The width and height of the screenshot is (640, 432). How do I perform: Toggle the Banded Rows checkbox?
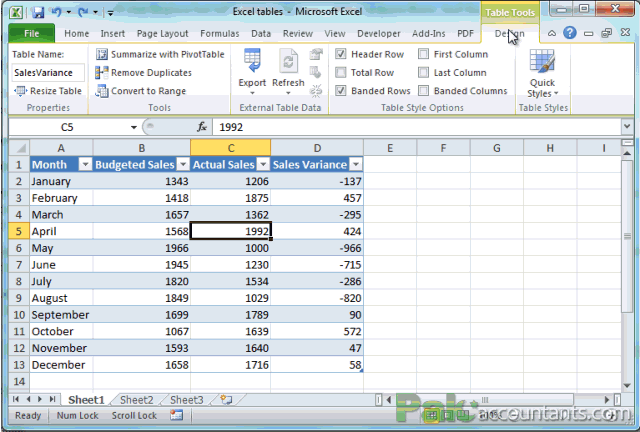point(341,90)
